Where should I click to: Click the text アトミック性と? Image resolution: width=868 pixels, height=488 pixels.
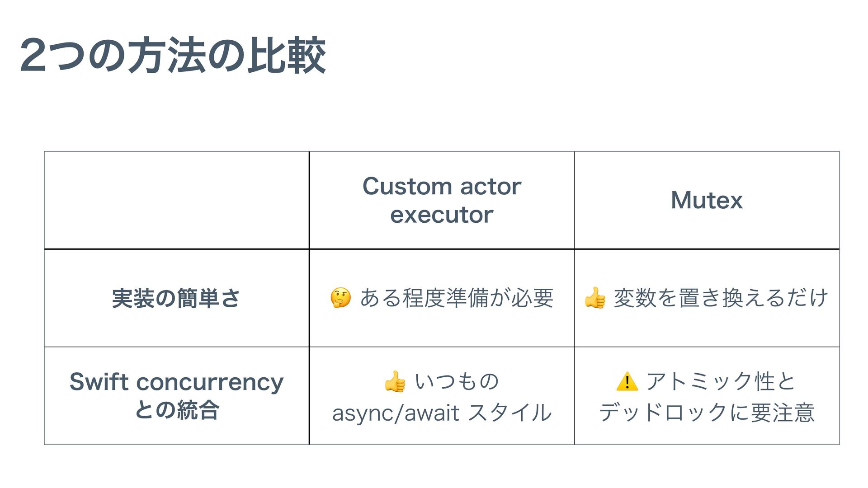pos(721,381)
